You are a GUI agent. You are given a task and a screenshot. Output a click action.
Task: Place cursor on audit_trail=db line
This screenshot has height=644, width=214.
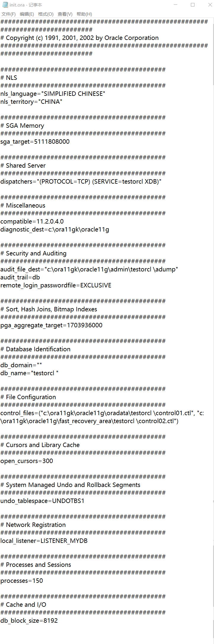pos(20,277)
